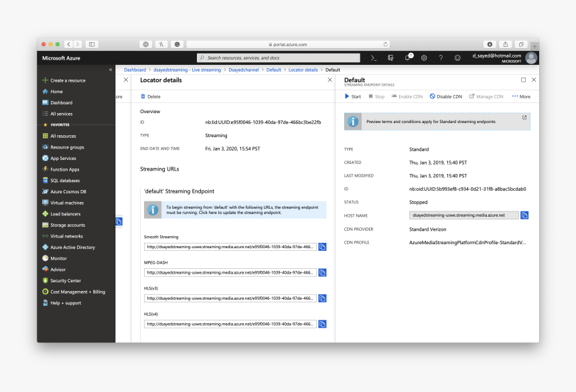The image size is (576, 392).
Task: Start the Default streaming endpoint
Action: 352,96
